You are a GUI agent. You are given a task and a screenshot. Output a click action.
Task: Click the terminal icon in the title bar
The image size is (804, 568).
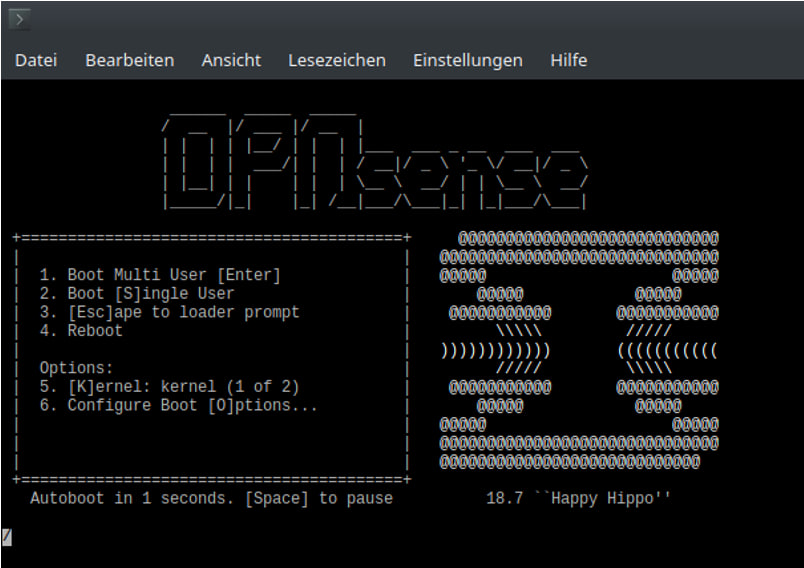tap(19, 20)
